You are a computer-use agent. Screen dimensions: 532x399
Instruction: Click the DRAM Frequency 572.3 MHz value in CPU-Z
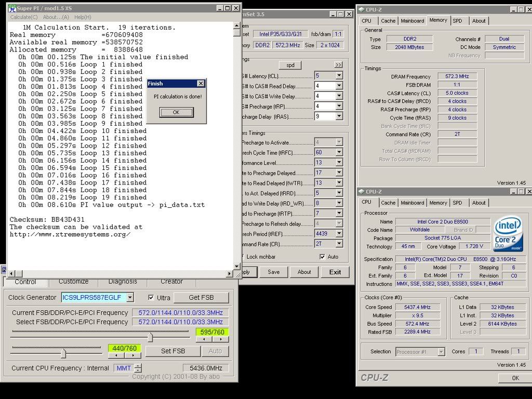point(457,76)
